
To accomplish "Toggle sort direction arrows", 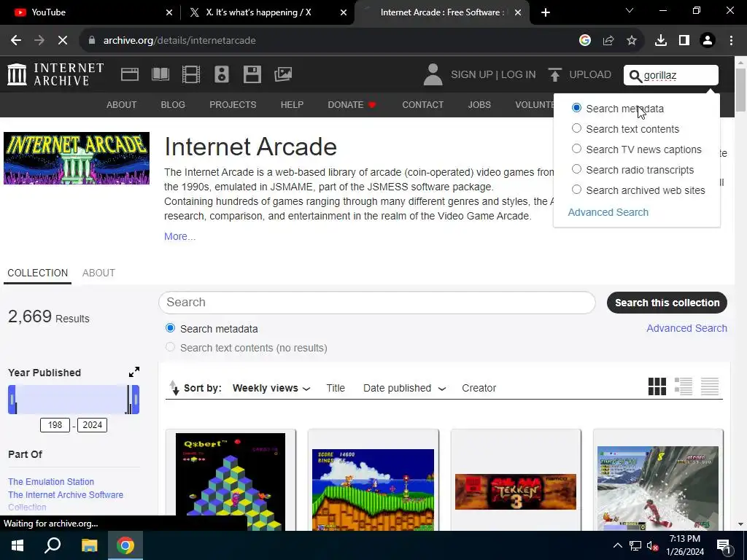I will pyautogui.click(x=174, y=388).
